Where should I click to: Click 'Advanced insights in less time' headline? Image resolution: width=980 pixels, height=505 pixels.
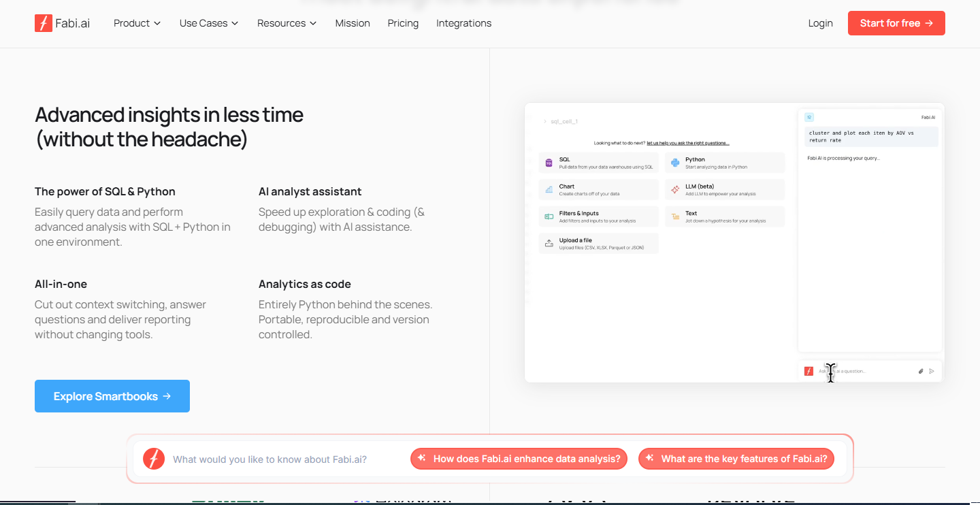(x=169, y=114)
